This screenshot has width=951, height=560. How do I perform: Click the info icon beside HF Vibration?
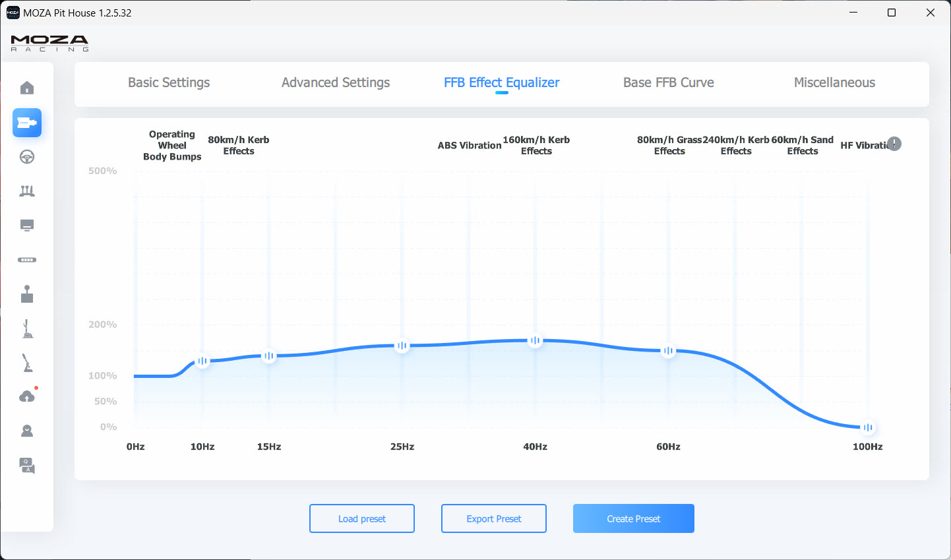tap(894, 144)
